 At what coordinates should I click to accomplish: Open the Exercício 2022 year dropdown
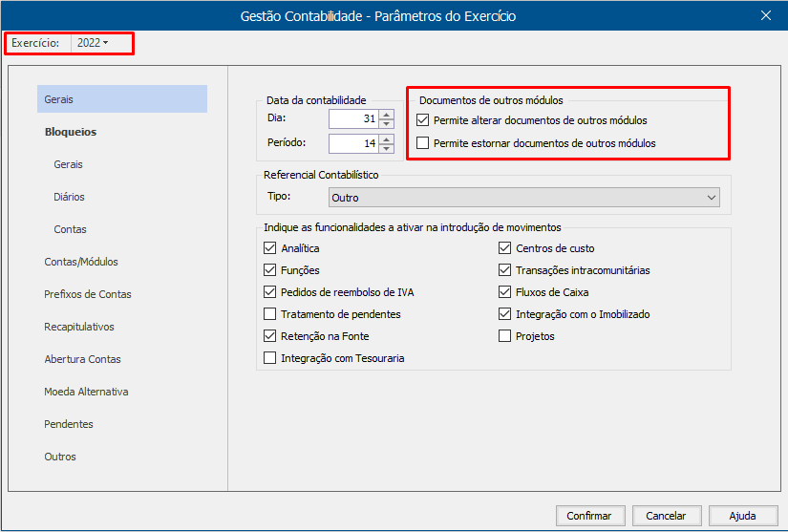[x=93, y=43]
